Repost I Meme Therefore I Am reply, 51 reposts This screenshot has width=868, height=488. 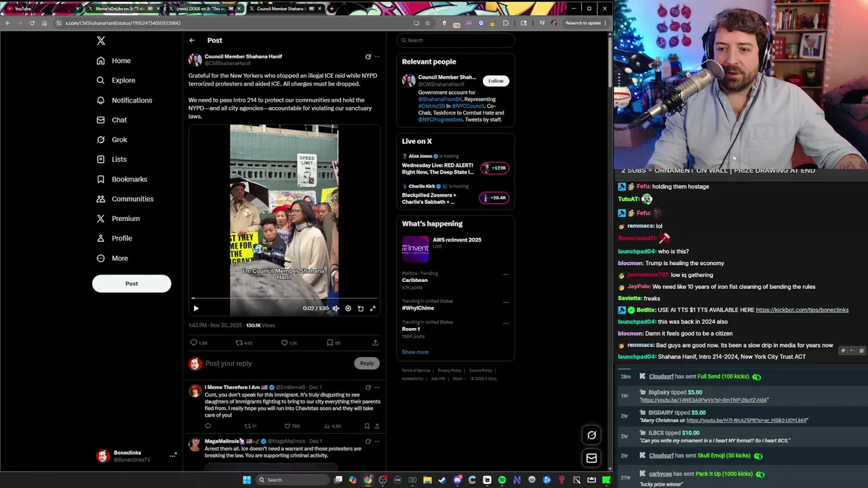coord(250,426)
